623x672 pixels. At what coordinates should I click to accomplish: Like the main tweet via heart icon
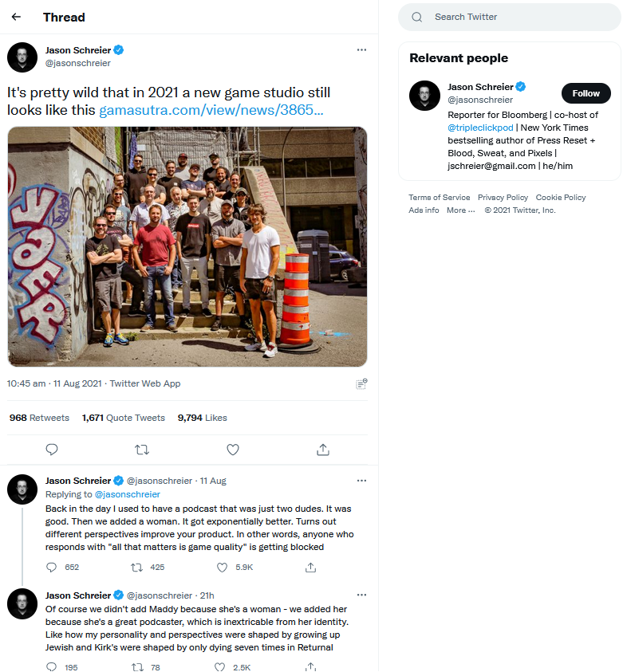click(233, 450)
